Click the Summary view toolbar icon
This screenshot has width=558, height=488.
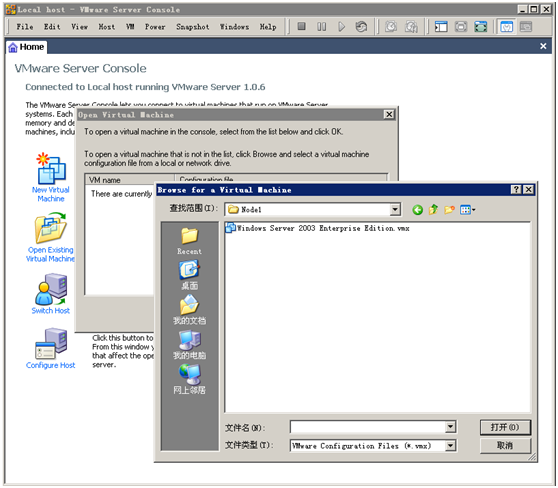[506, 26]
